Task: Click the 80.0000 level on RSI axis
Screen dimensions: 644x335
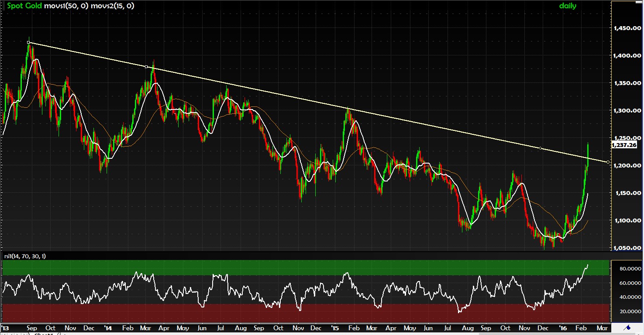Action: pyautogui.click(x=626, y=269)
